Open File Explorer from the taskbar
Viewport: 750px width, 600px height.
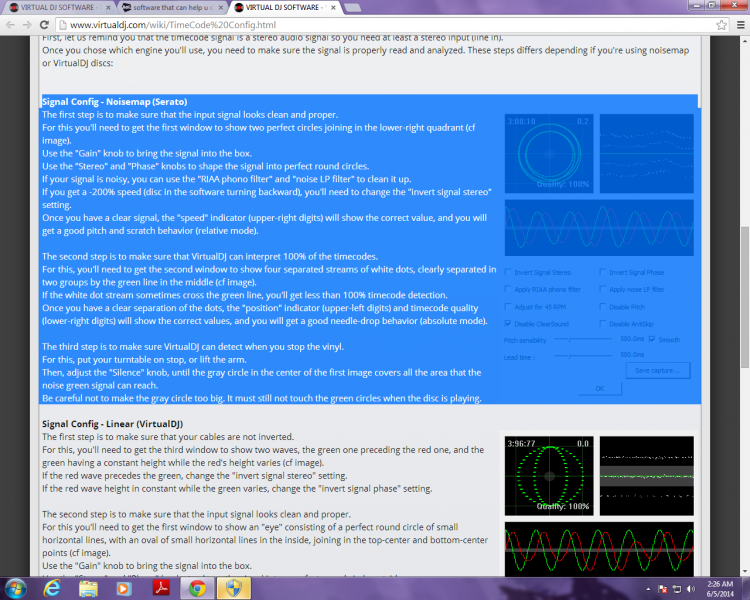(x=88, y=589)
